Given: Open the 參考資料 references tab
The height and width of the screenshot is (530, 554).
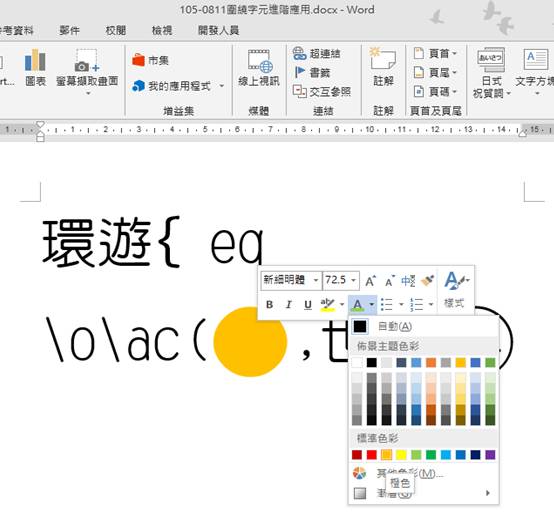Looking at the screenshot, I should 16,30.
